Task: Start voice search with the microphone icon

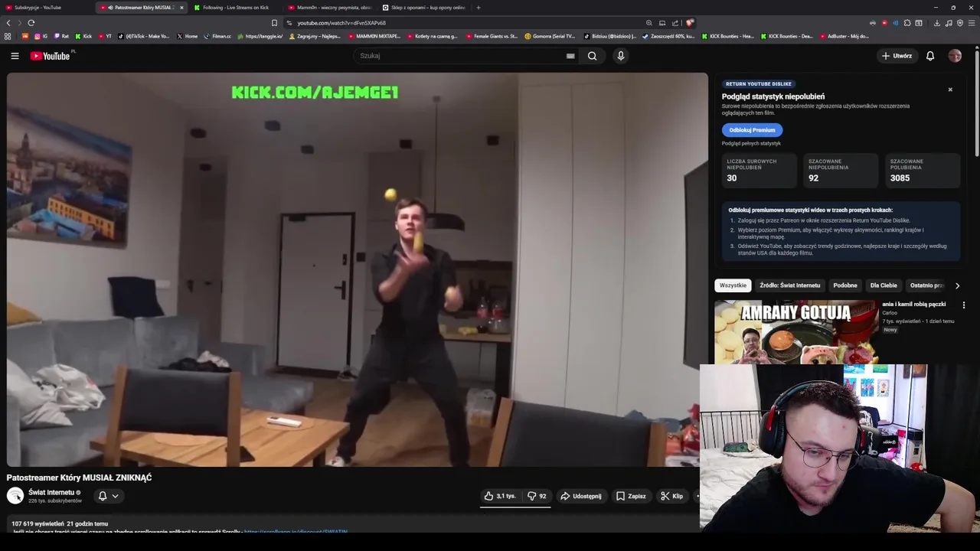Action: (x=621, y=56)
